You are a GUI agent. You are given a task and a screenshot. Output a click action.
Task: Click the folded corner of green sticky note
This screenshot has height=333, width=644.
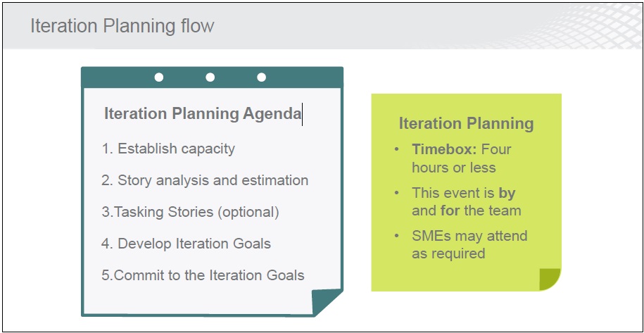pyautogui.click(x=550, y=279)
